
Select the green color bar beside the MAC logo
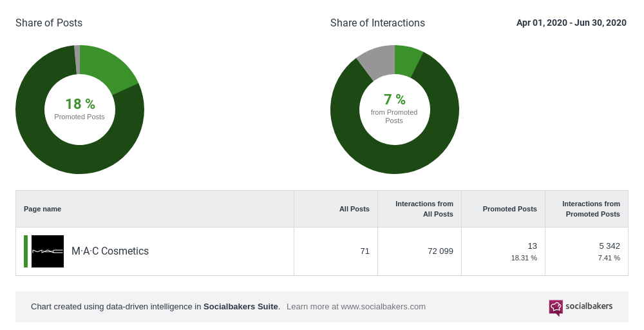point(26,251)
